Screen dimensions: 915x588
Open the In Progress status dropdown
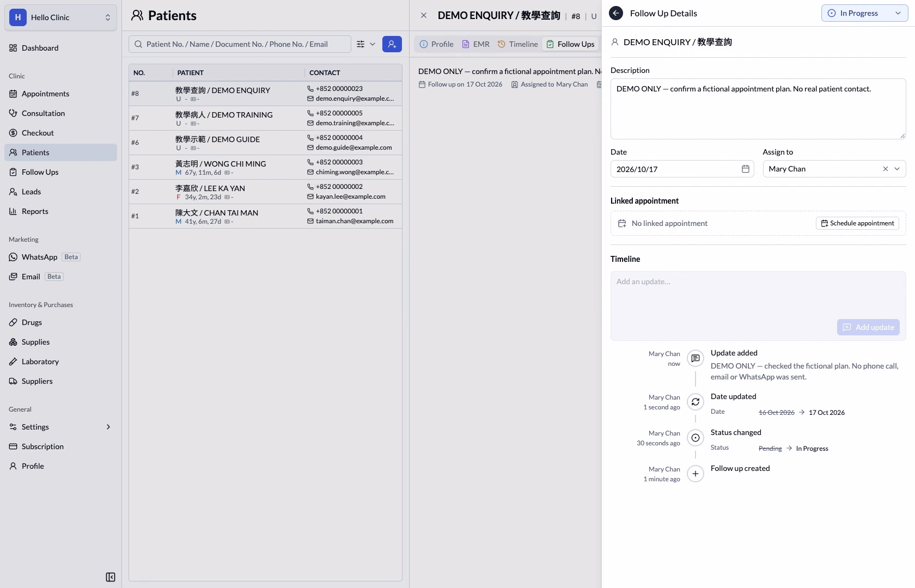(x=864, y=13)
